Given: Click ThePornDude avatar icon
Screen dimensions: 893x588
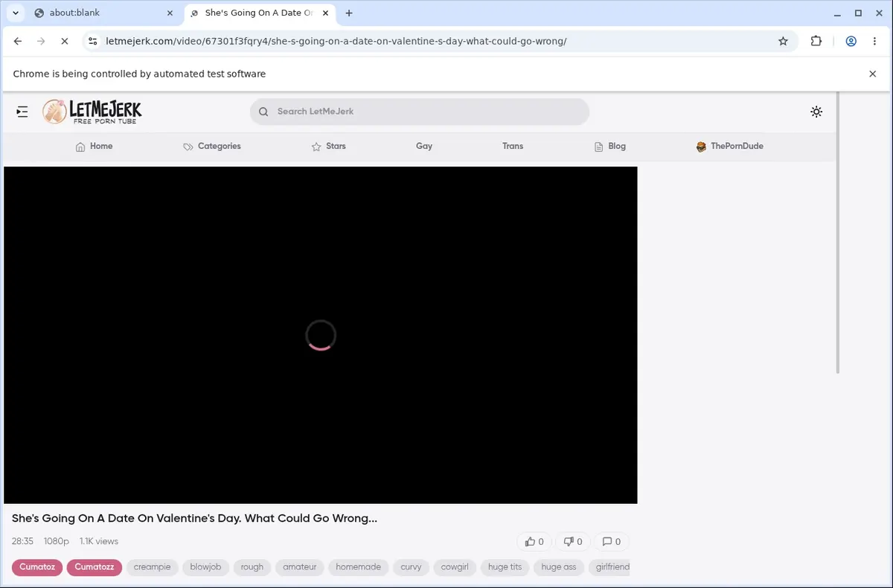Looking at the screenshot, I should [x=701, y=147].
